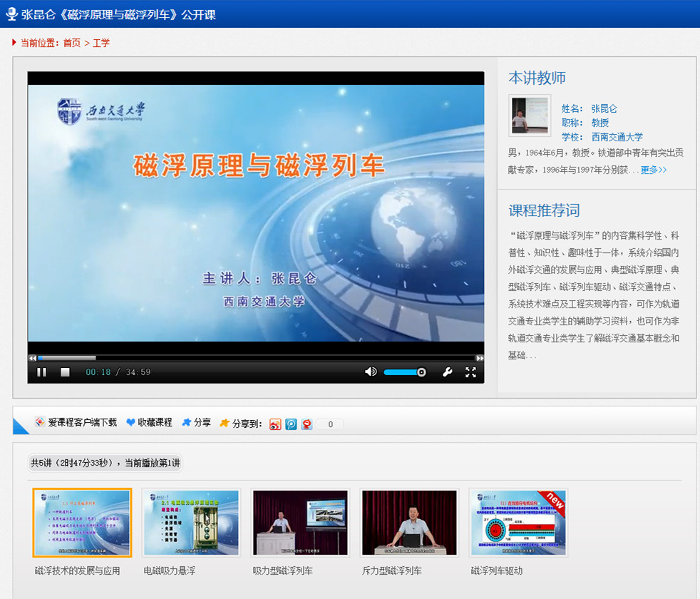Pause the video playback

point(41,372)
